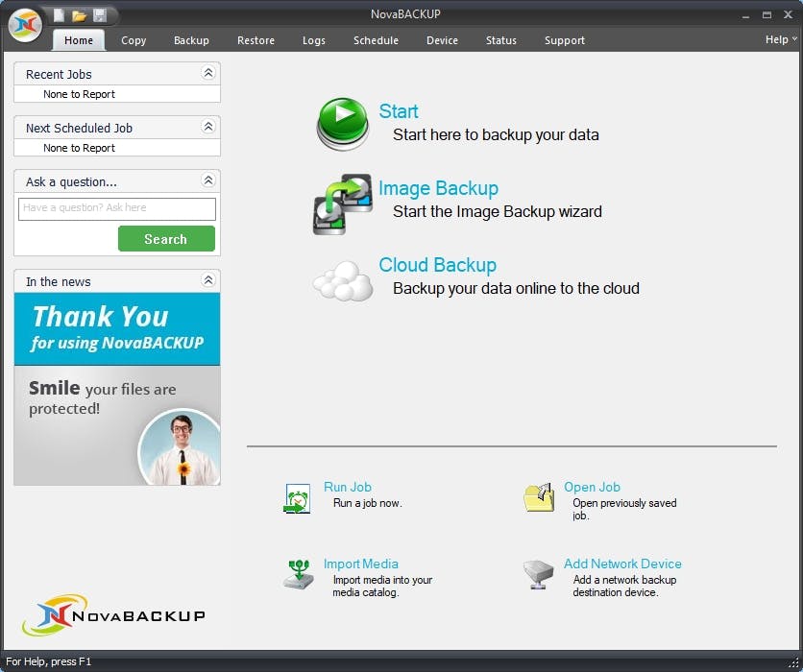Open the Support tab

pos(565,40)
